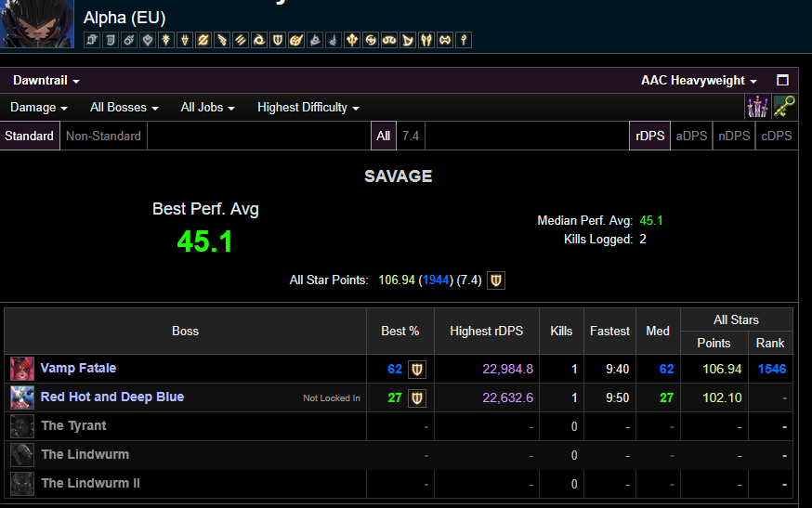This screenshot has height=508, width=812.
Task: Select the Monk job icon
Action: 241,40
